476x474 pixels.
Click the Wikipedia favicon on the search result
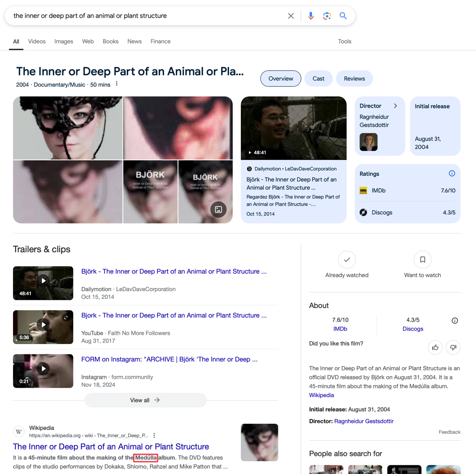pos(19,431)
